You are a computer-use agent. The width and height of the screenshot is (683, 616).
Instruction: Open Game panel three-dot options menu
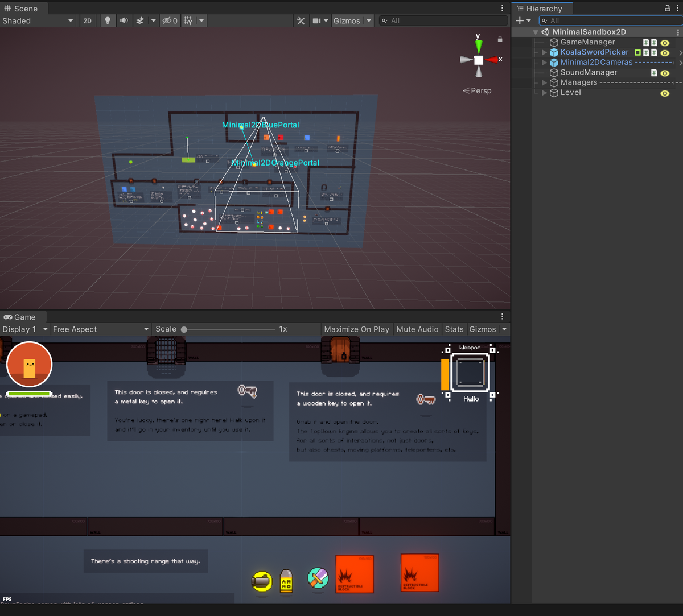click(502, 317)
